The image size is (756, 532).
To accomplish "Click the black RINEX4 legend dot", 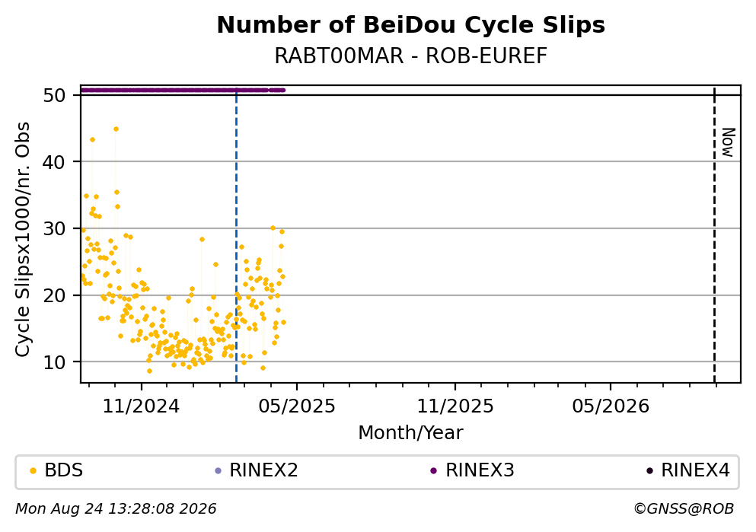I will 649,471.
